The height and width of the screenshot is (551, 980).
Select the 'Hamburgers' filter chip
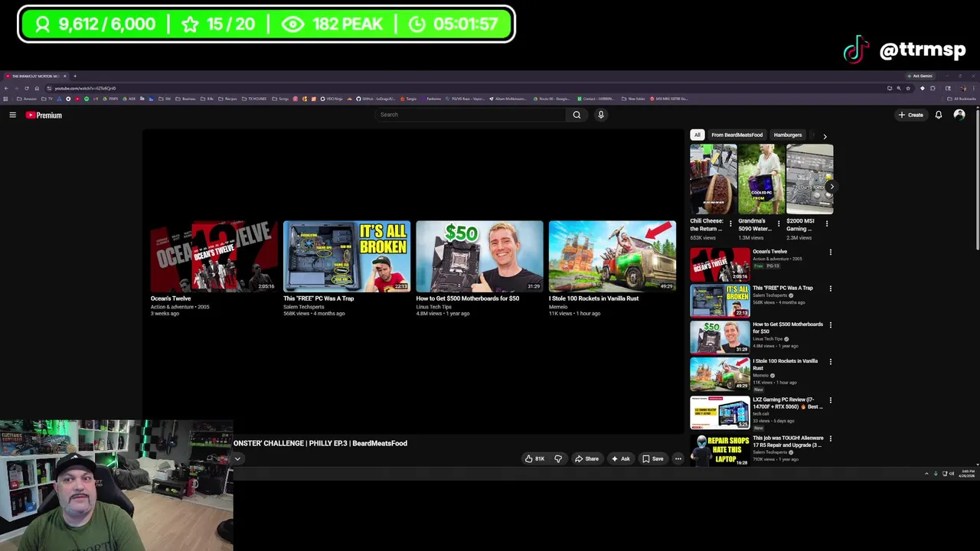click(788, 135)
